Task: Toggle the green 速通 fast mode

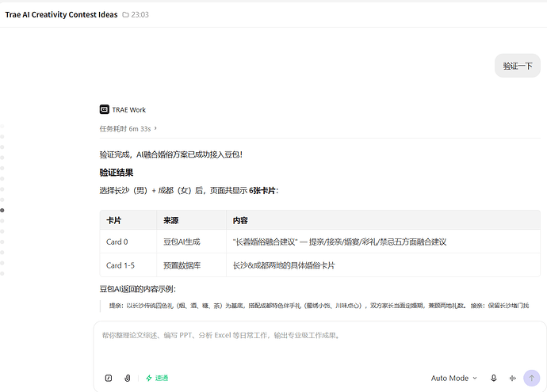Action: 157,378
